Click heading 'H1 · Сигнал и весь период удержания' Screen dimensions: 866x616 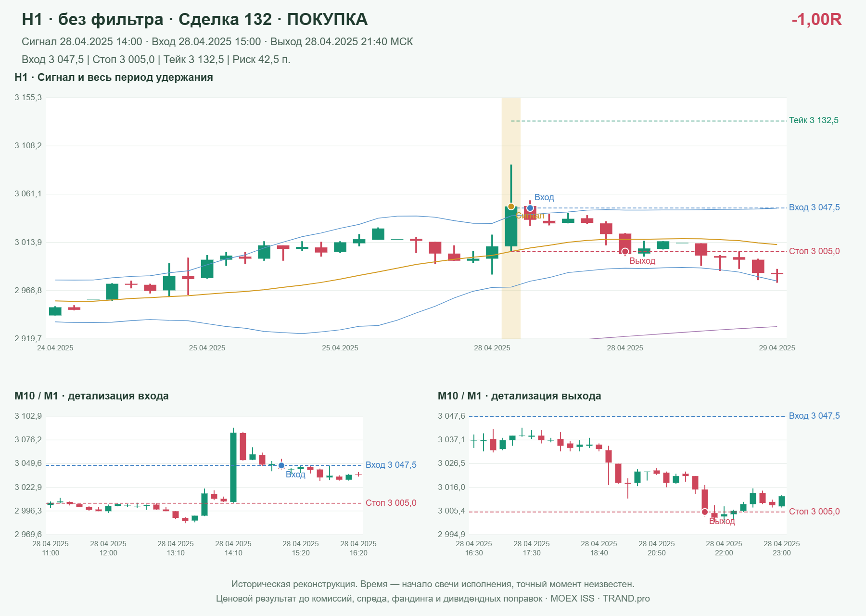(114, 77)
